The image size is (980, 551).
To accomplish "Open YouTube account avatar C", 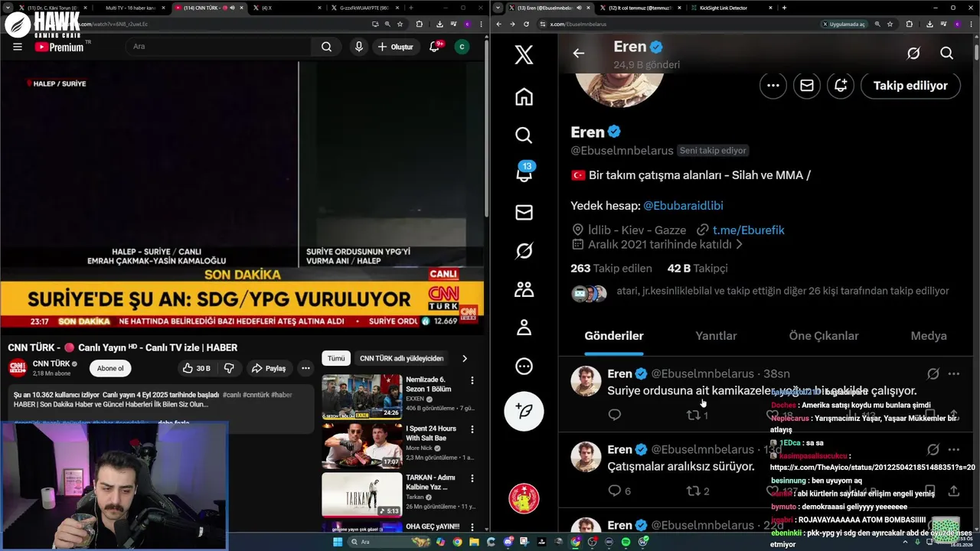I will pyautogui.click(x=462, y=47).
